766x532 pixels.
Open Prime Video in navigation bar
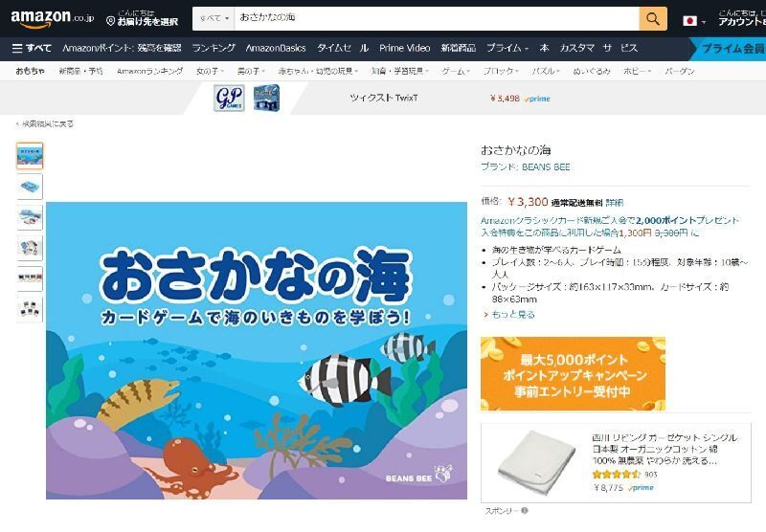pos(404,48)
